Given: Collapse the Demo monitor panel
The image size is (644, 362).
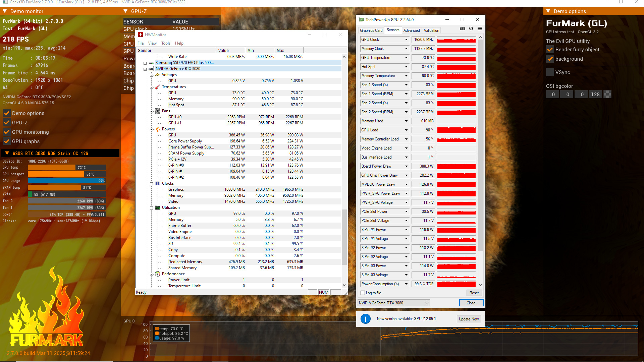Looking at the screenshot, I should pyautogui.click(x=5, y=11).
